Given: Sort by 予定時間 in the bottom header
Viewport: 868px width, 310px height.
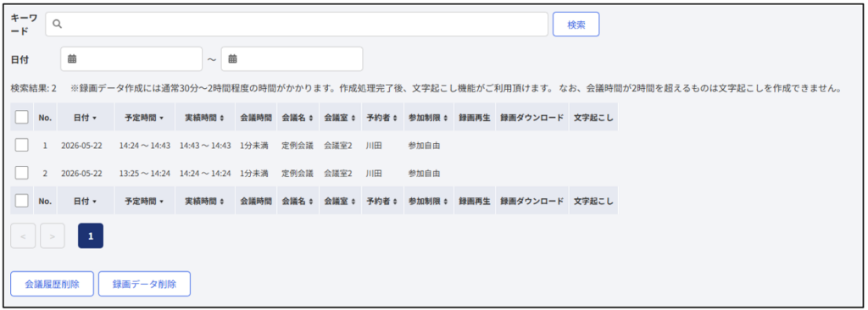Looking at the screenshot, I should (144, 201).
